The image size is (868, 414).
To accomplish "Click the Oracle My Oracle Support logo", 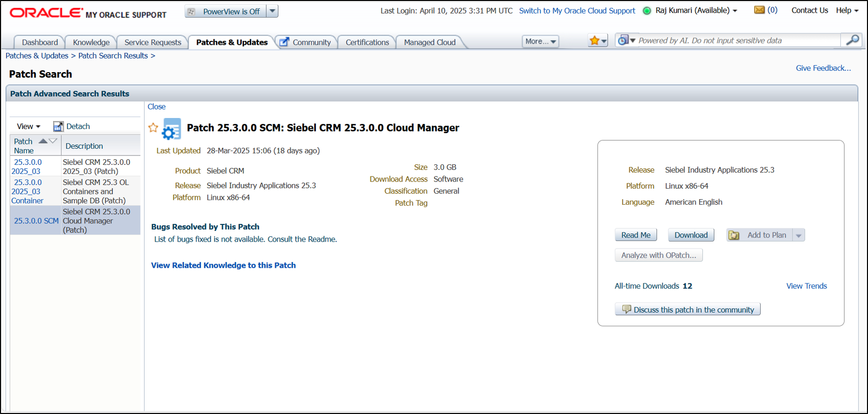I will [88, 13].
